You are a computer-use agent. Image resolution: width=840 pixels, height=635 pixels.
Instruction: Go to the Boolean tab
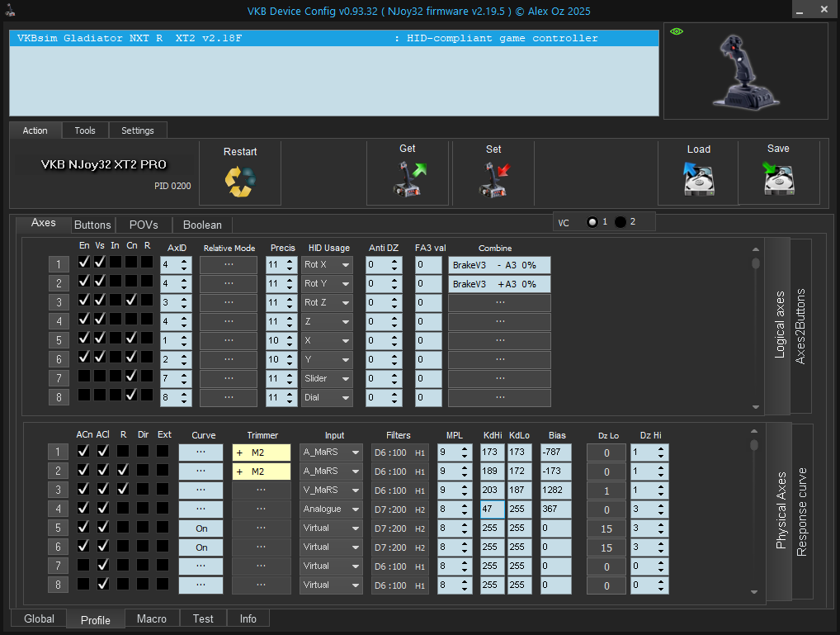[x=202, y=225]
